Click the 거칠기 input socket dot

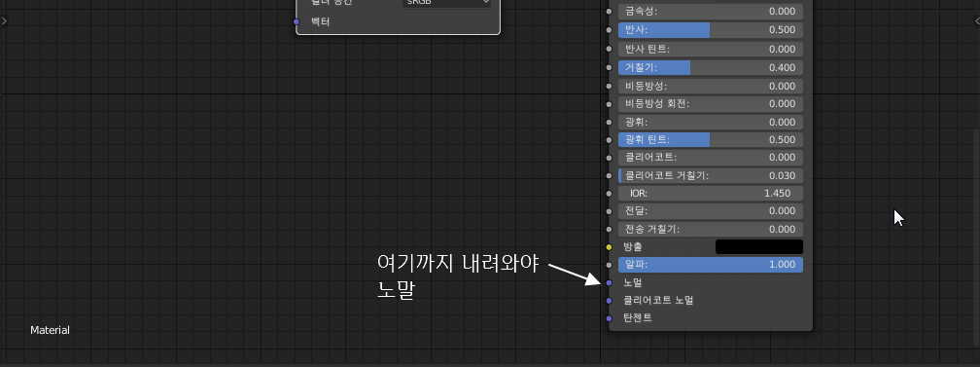pos(610,67)
